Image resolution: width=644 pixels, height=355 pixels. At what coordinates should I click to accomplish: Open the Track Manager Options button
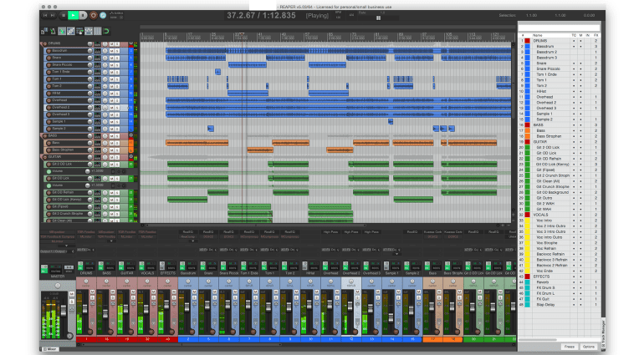[x=589, y=346]
